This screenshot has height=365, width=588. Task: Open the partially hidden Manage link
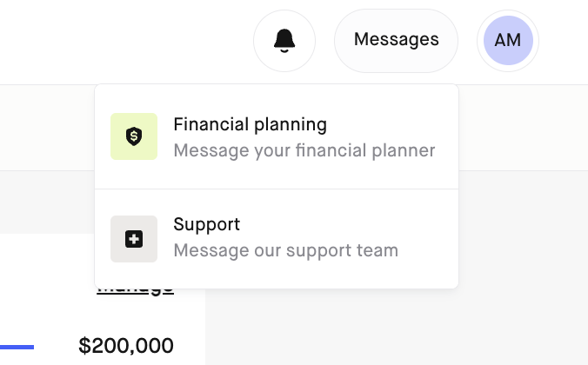coord(136,292)
